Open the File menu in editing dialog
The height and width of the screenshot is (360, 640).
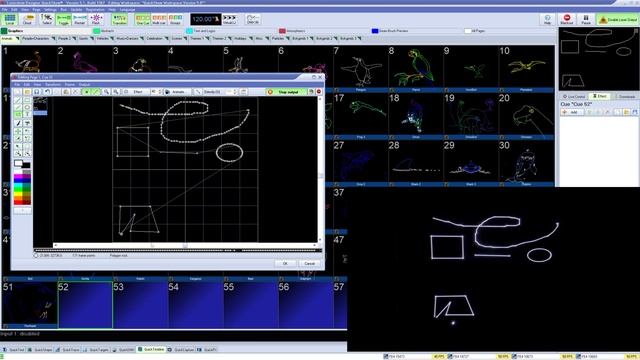[17, 84]
